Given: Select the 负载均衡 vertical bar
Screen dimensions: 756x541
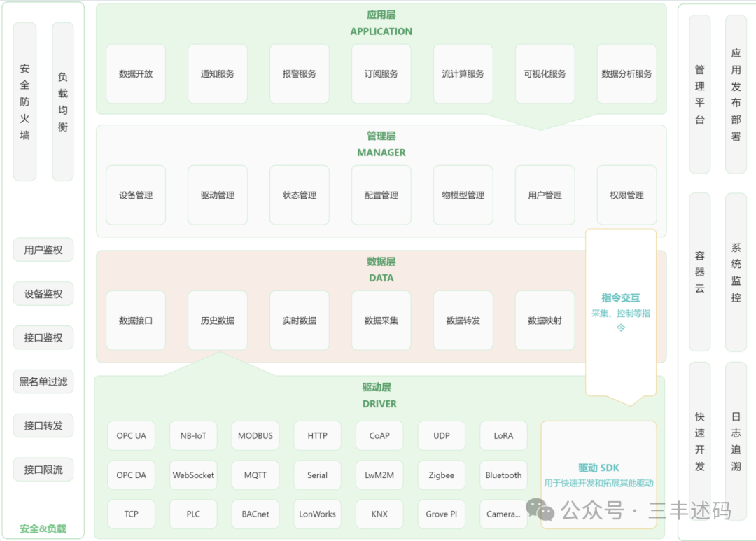Looking at the screenshot, I should pos(63,101).
